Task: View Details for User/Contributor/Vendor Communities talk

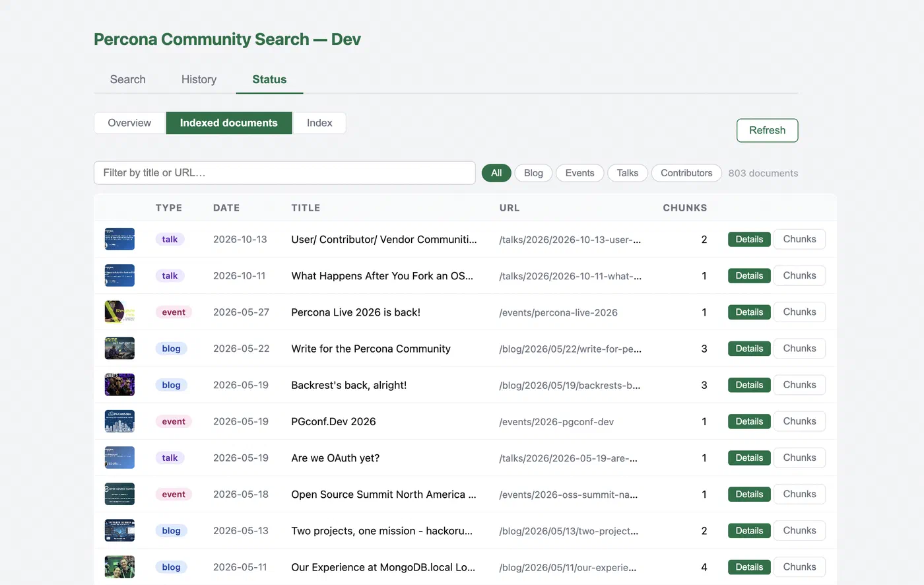Action: click(x=749, y=239)
